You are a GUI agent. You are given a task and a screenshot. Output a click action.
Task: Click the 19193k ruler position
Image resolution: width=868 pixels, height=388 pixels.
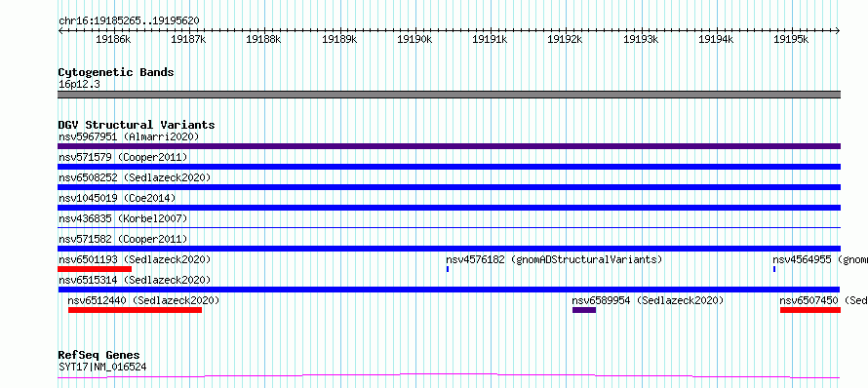(641, 39)
